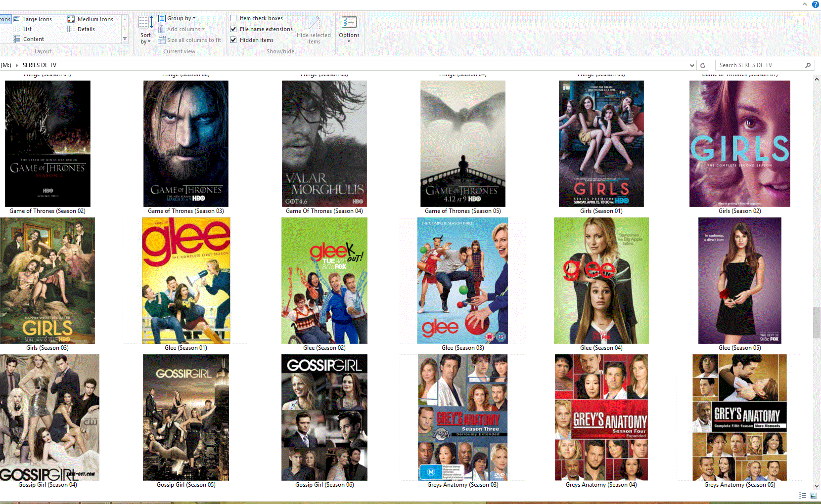Viewport: 821px width, 504px height.
Task: Expand the layout gallery More arrow
Action: [125, 39]
